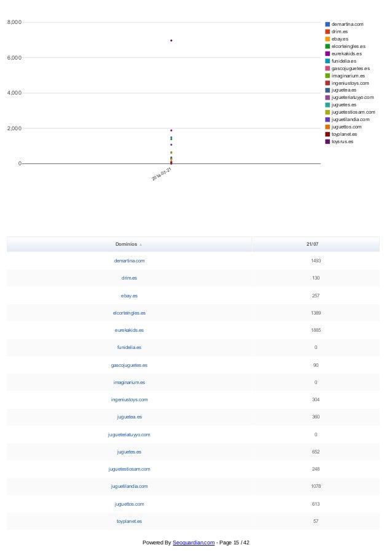Click the value 360 in the juguetea.es row
Screen dimensions: 392x553
tap(316, 417)
